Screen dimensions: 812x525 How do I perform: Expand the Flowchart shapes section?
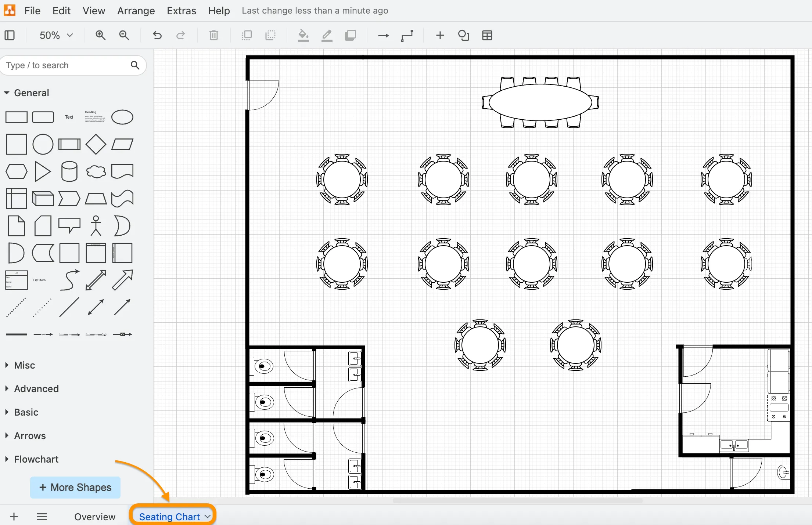36,459
